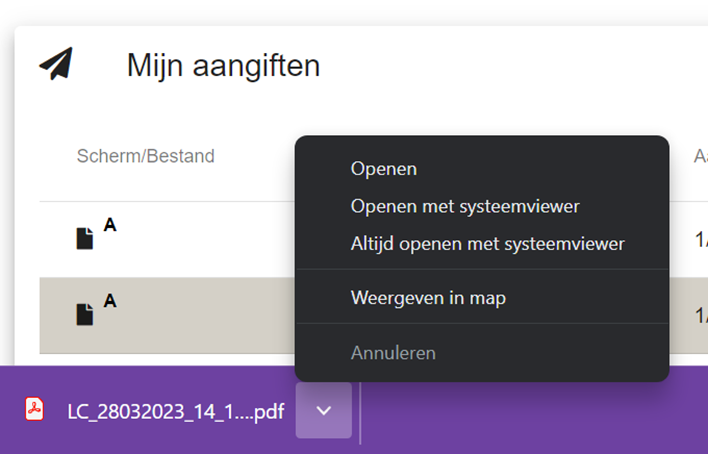Click the greyed Annuleren menu entry
The height and width of the screenshot is (454, 708).
(x=393, y=353)
